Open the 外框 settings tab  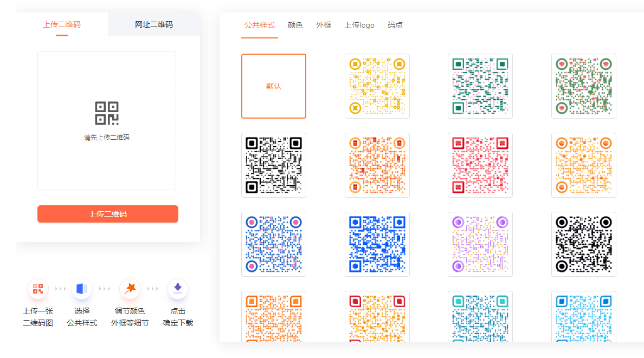323,25
